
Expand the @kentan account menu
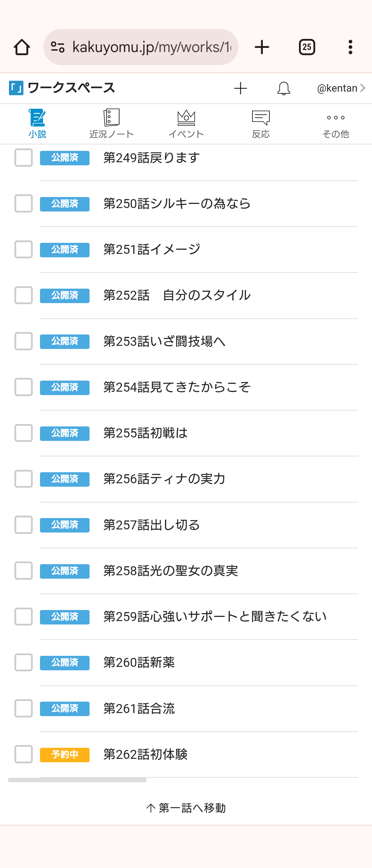tap(341, 88)
